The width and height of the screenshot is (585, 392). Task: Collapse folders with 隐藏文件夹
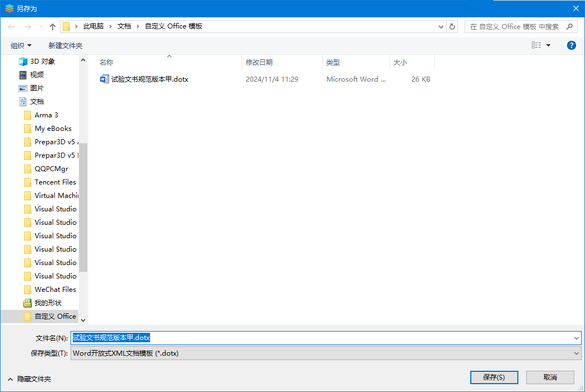(x=29, y=379)
